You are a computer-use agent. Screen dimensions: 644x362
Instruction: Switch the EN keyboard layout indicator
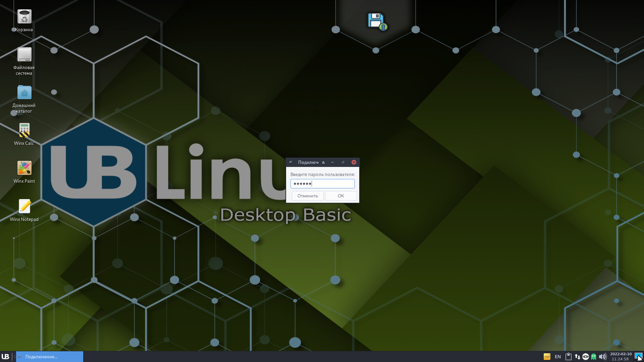(558, 357)
